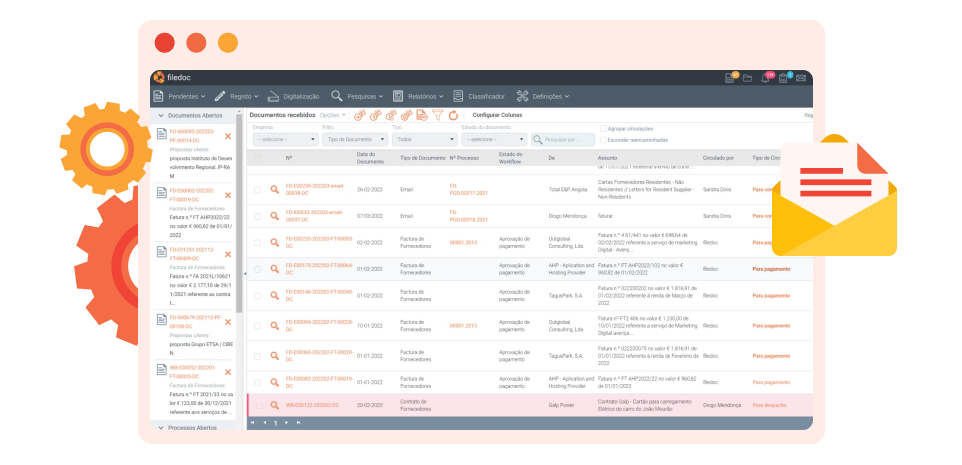Open the Tipo de Documento filter dropdown

point(354,139)
